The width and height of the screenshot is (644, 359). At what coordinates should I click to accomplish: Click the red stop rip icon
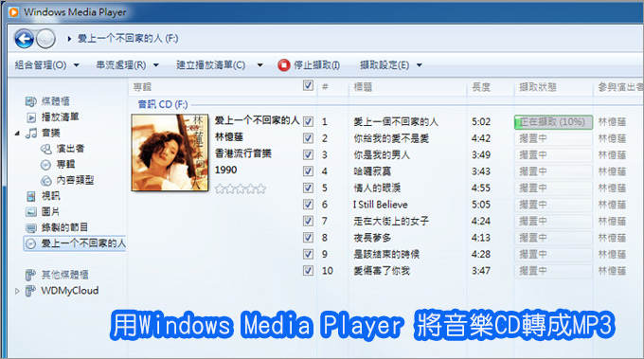click(x=283, y=65)
